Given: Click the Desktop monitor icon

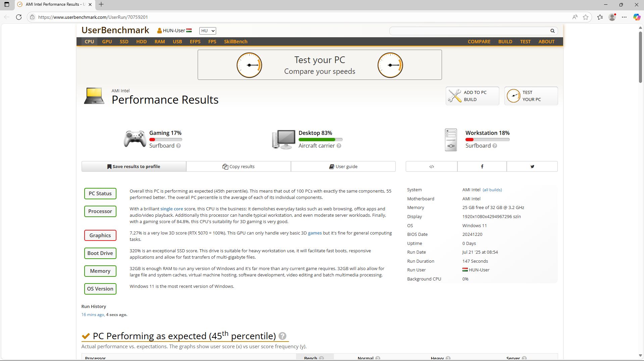Looking at the screenshot, I should (284, 139).
